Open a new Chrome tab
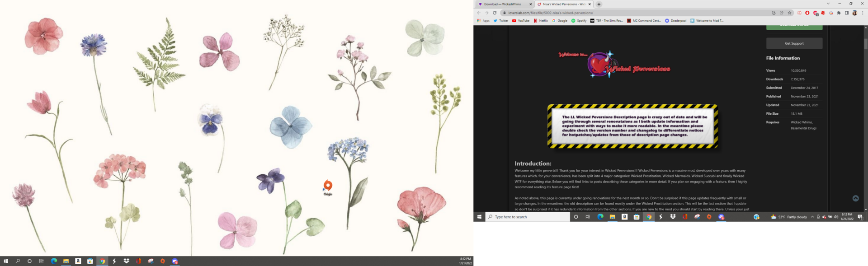 point(599,4)
